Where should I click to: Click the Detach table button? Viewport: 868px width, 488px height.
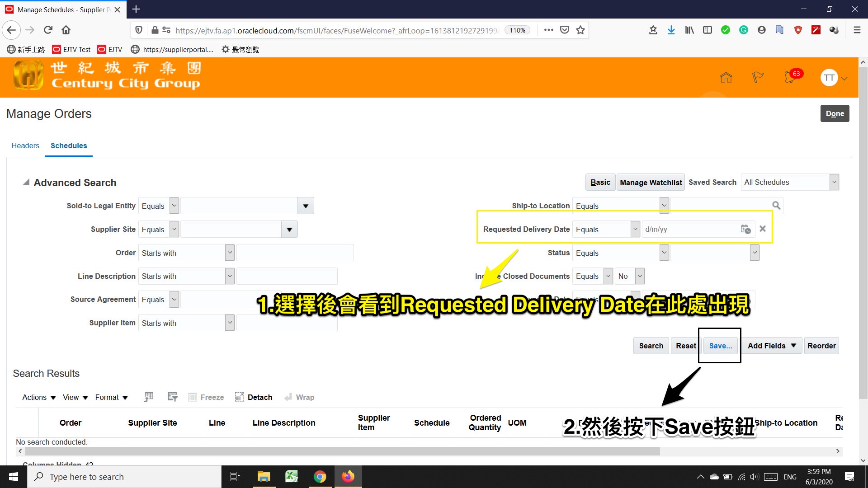click(254, 397)
